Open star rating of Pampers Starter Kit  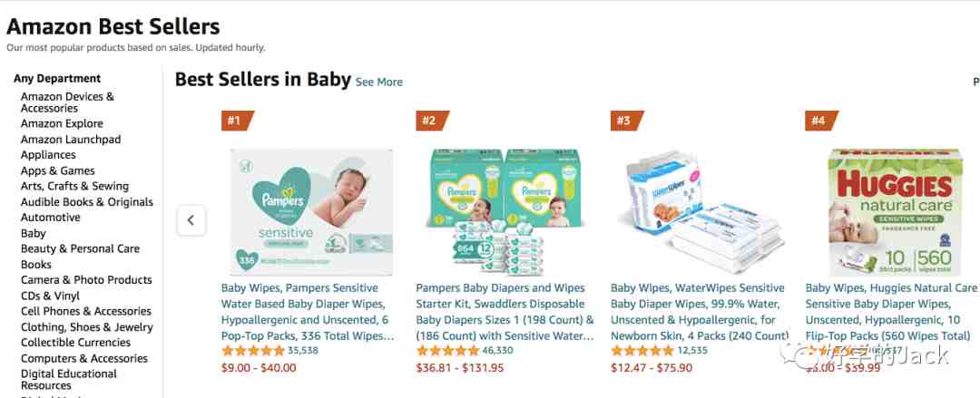click(448, 351)
